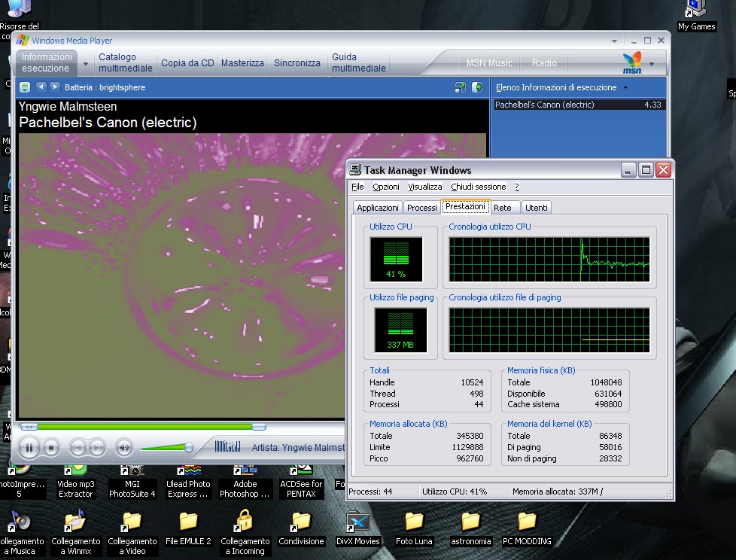Click the rewind end of seek bar

pyautogui.click(x=29, y=427)
